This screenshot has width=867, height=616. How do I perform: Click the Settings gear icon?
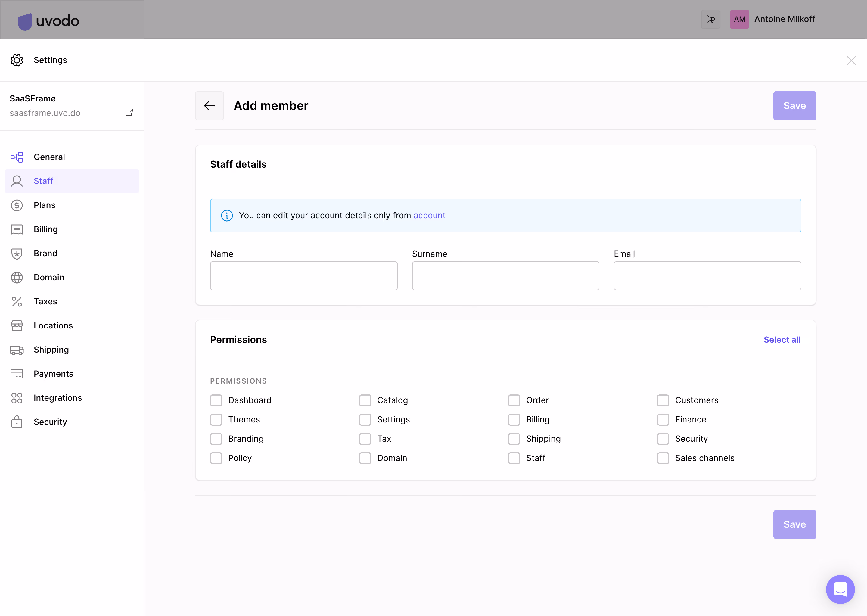(17, 60)
